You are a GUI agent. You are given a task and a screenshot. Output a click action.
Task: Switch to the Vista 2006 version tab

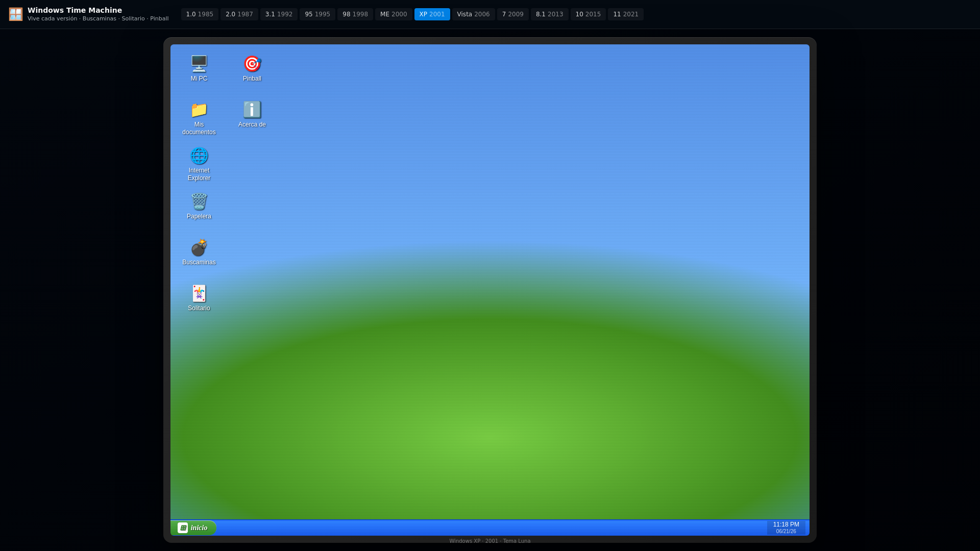(x=474, y=14)
